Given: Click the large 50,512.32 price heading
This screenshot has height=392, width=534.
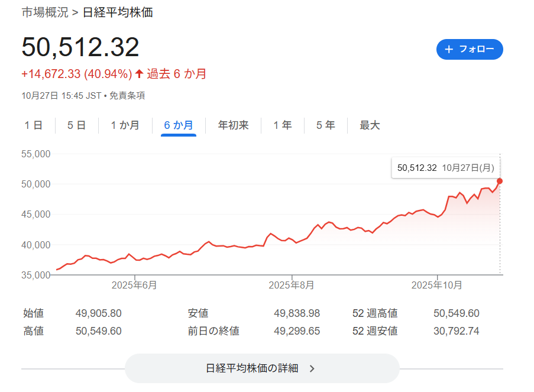Looking at the screenshot, I should tap(80, 47).
